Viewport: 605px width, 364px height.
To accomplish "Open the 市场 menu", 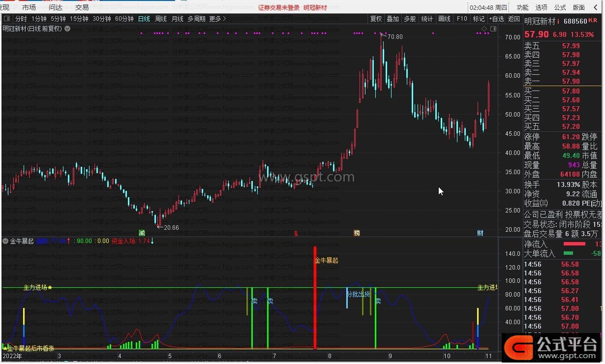I will point(29,7).
